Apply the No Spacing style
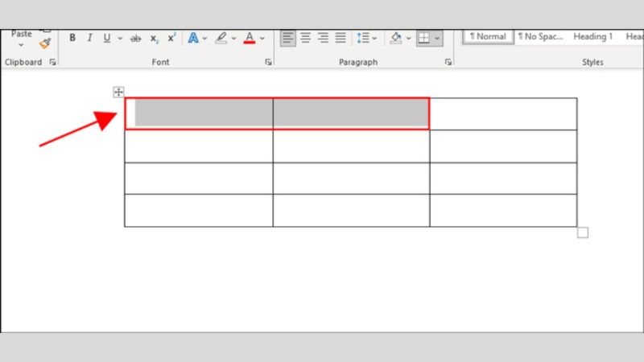 tap(540, 36)
